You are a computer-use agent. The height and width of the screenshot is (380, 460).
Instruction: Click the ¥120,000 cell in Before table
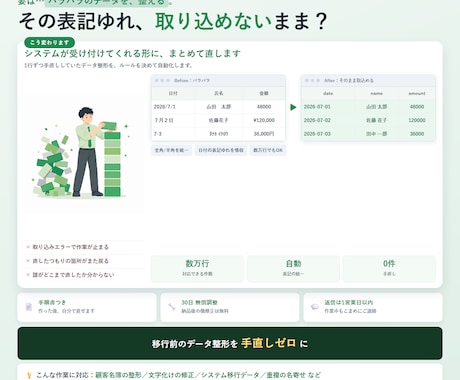pyautogui.click(x=264, y=120)
